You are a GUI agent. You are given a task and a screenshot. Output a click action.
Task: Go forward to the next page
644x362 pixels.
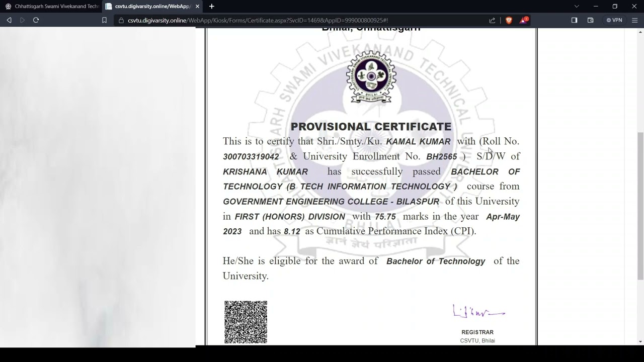click(x=23, y=20)
